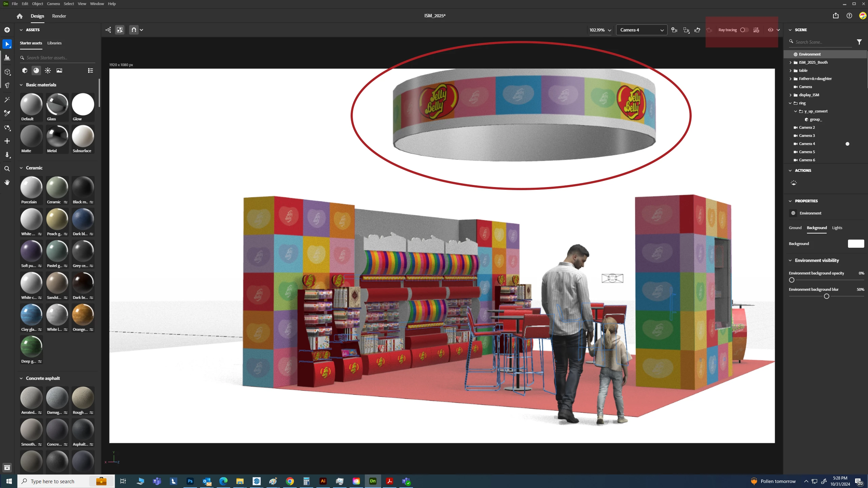Switch assets to list view
Viewport: 868px width, 488px height.
pos(91,70)
